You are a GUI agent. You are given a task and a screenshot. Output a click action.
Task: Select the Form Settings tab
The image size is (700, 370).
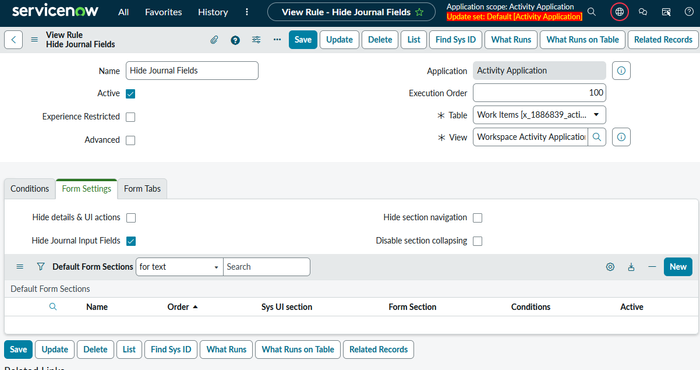87,189
